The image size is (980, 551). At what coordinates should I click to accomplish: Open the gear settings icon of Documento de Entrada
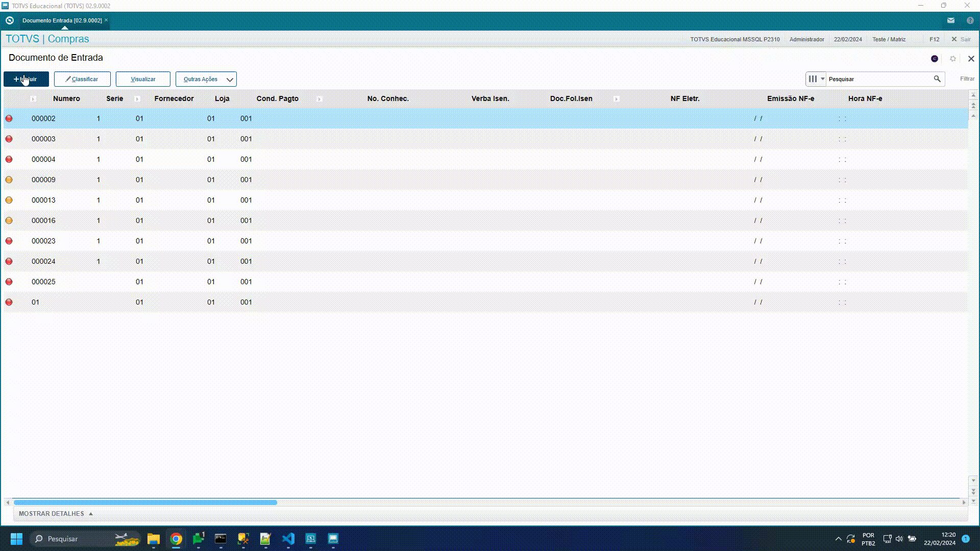(952, 59)
